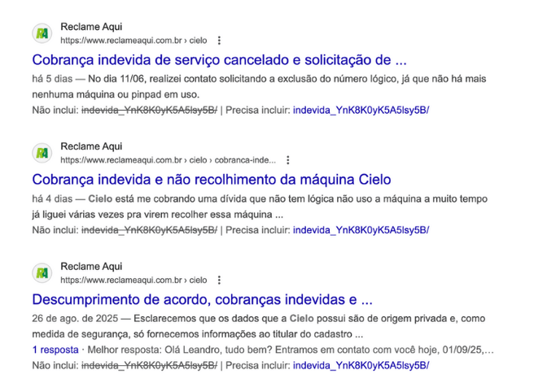Viewport: 534px width, 392px height.
Task: Open the three-dot menu for the third result
Action: click(x=219, y=280)
